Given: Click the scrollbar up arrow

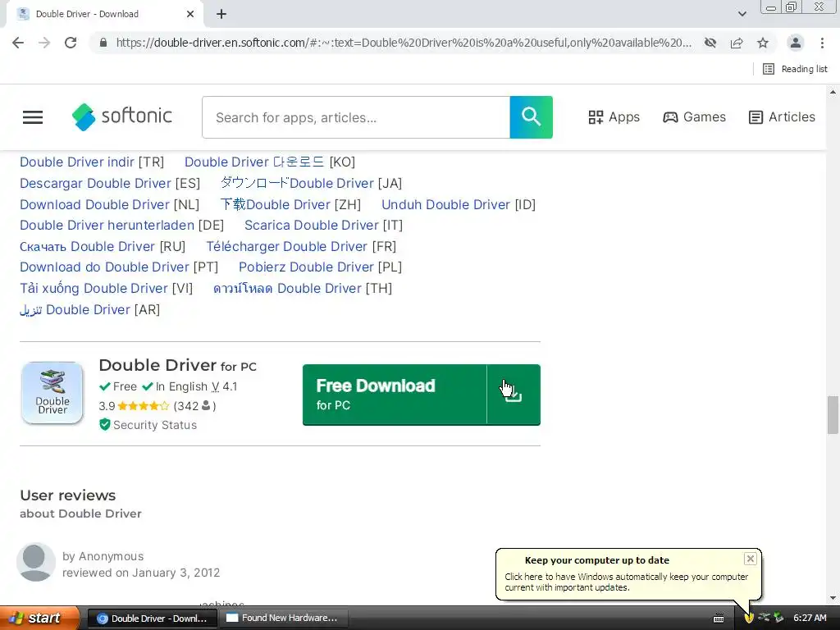Looking at the screenshot, I should point(833,92).
